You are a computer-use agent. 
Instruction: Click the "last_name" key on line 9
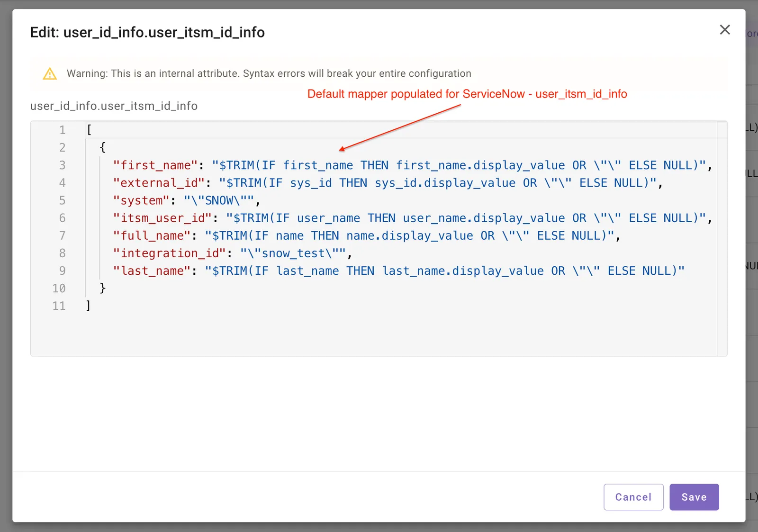tap(152, 271)
